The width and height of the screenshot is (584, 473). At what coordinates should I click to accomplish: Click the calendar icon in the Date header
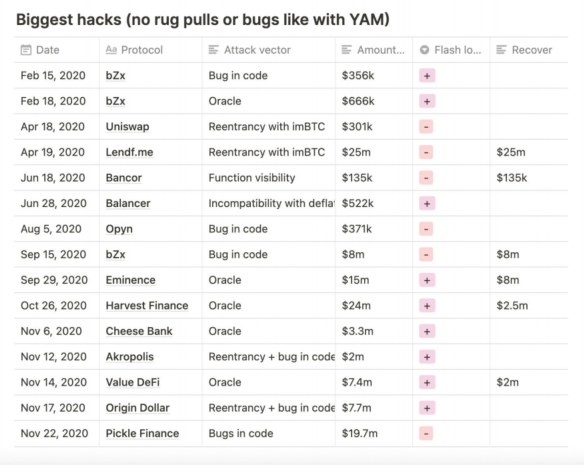[26, 50]
